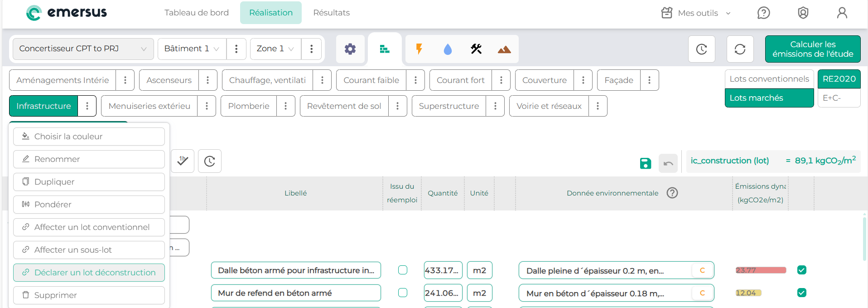This screenshot has height=308, width=868.
Task: Open environmental data selector for Dalle pleine
Action: click(617, 270)
